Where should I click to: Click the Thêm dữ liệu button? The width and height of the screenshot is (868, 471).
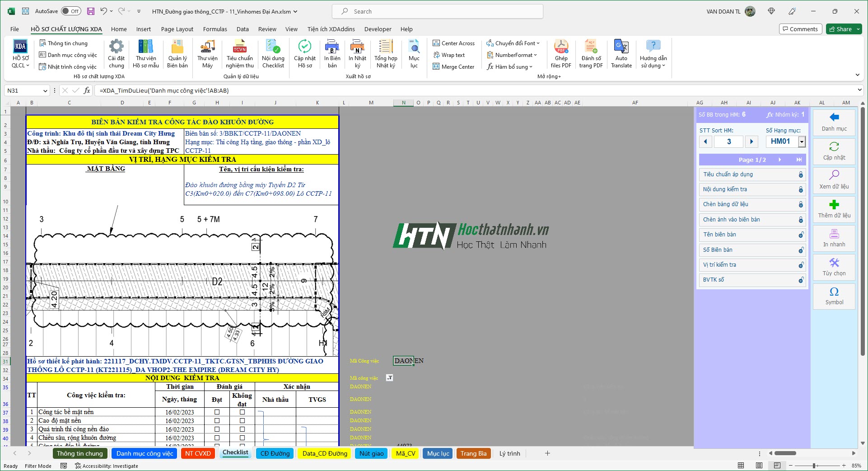coord(834,209)
